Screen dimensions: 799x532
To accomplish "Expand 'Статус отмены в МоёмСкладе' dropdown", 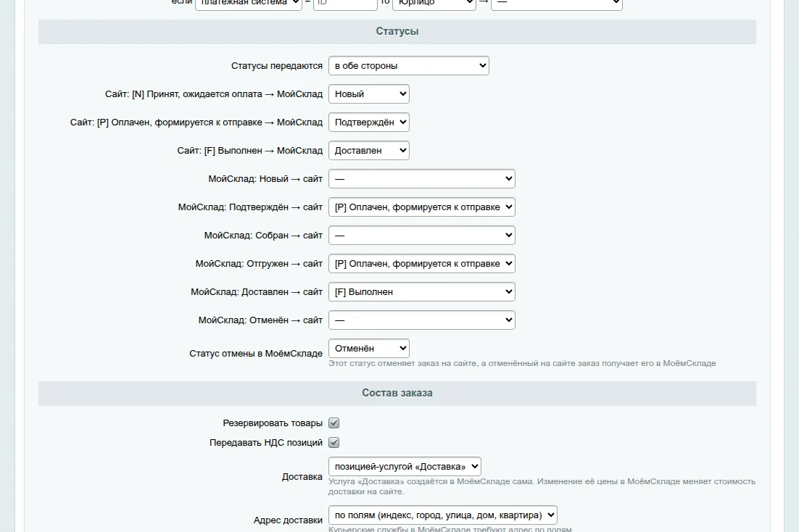I will (x=369, y=349).
